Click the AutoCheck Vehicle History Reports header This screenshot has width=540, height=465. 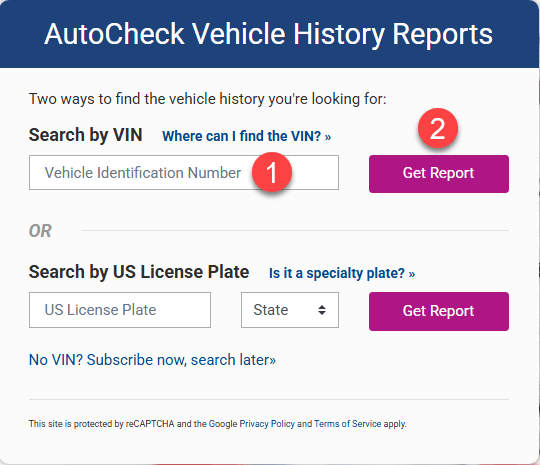coord(269,34)
